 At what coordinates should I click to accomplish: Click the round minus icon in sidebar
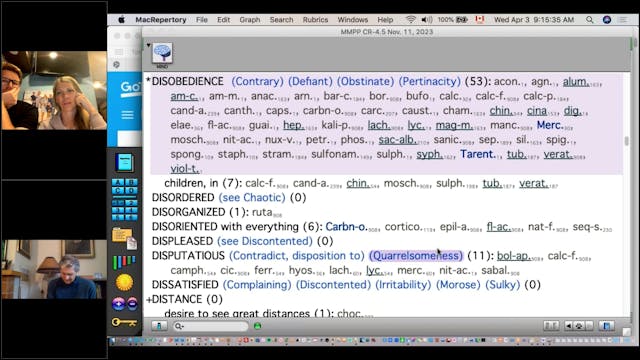point(132,303)
